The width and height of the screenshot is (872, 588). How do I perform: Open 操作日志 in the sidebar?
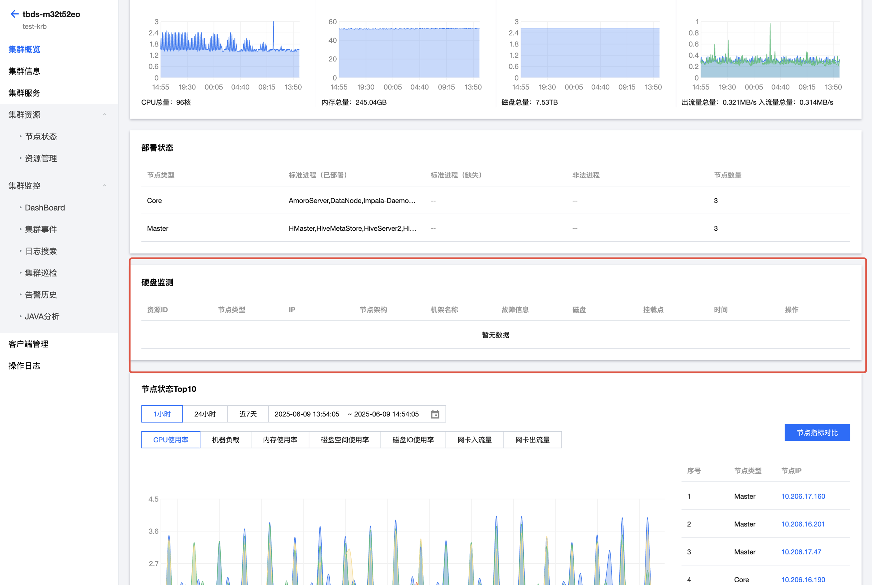click(x=24, y=366)
